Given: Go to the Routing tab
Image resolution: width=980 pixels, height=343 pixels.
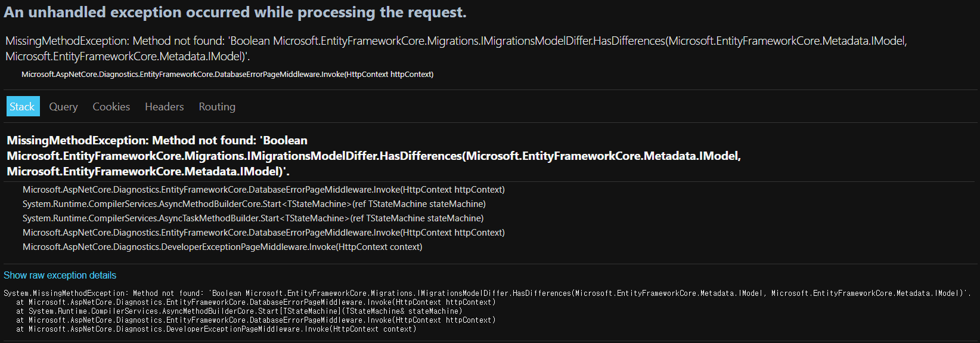Looking at the screenshot, I should coord(217,107).
